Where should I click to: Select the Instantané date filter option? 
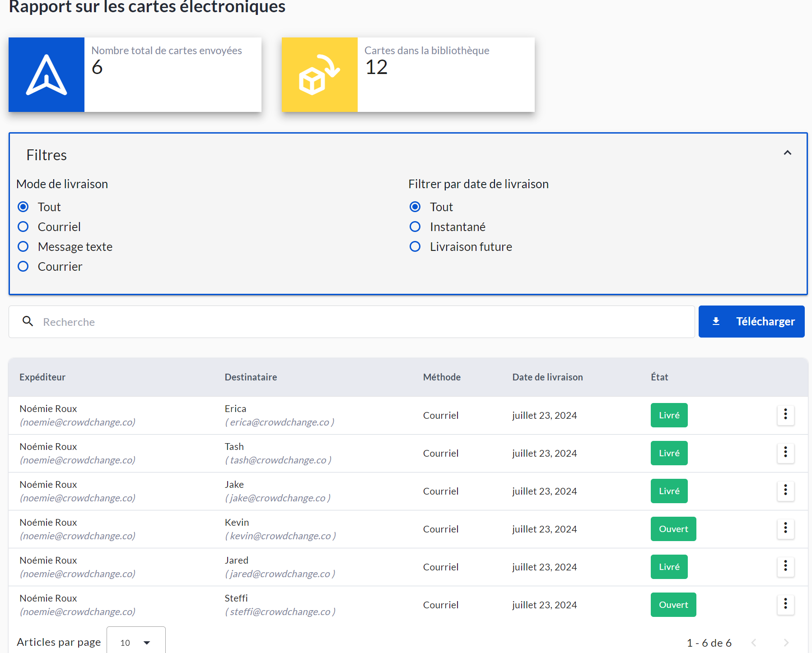pos(415,227)
